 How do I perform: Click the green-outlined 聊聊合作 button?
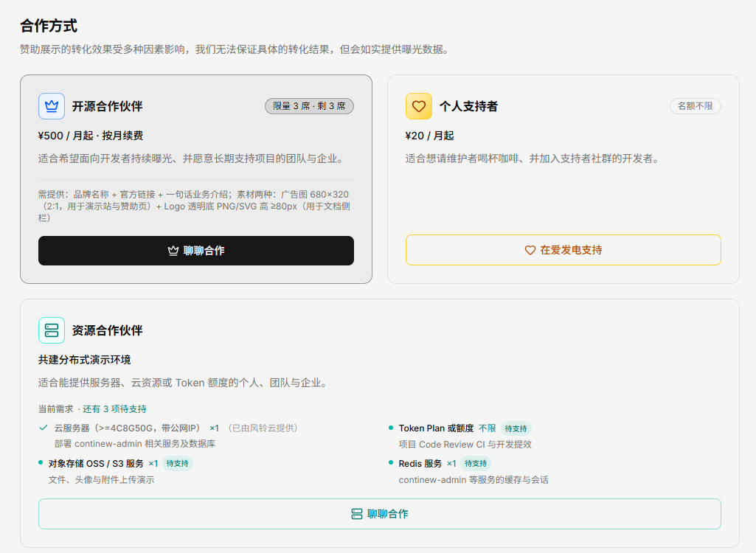[379, 514]
